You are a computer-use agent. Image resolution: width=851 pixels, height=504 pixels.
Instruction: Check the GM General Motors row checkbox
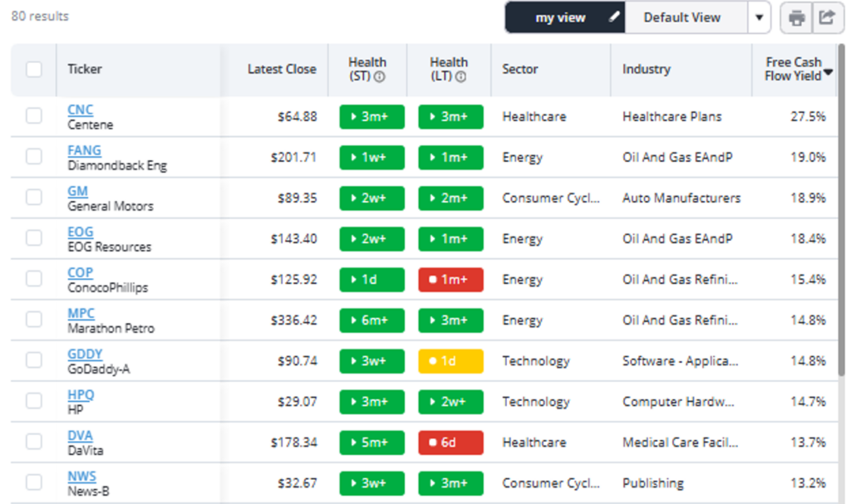[33, 197]
